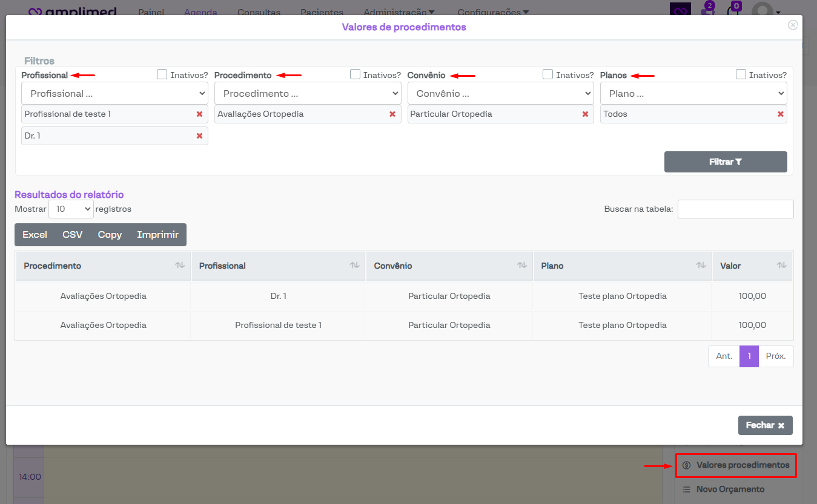Select Novo Orçamento in the sidebar
The image size is (817, 504).
730,489
